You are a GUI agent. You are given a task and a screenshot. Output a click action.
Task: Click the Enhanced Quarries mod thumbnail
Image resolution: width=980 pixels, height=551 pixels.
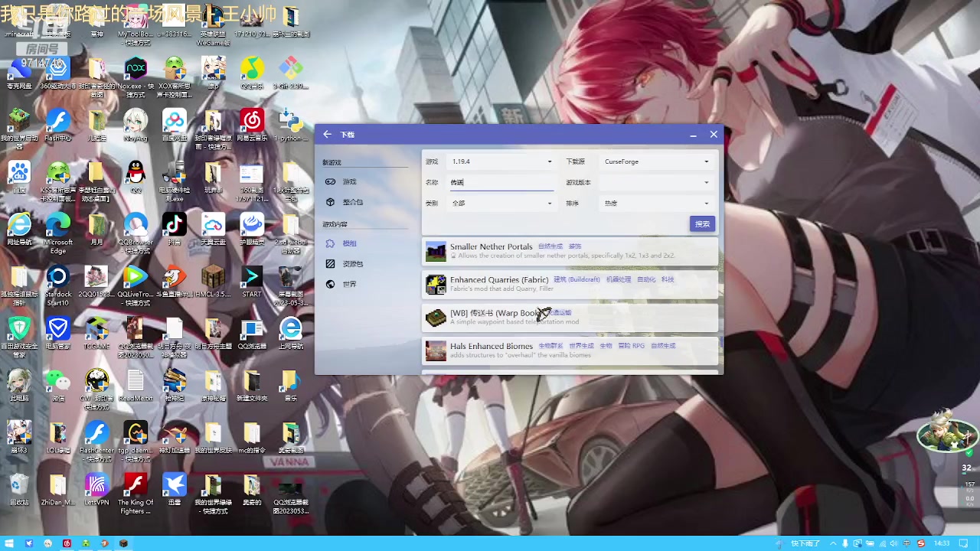pyautogui.click(x=436, y=284)
